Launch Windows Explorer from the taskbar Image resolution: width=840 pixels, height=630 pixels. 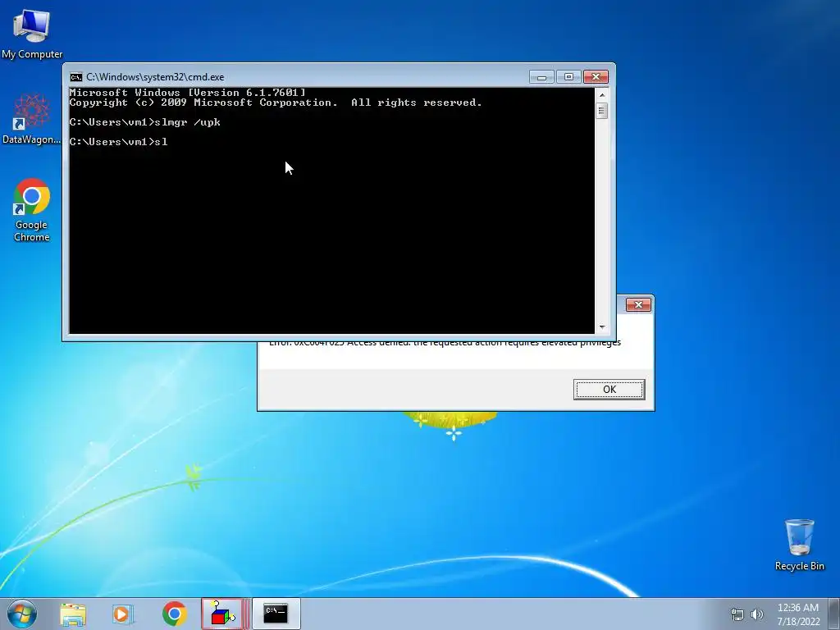pyautogui.click(x=73, y=614)
